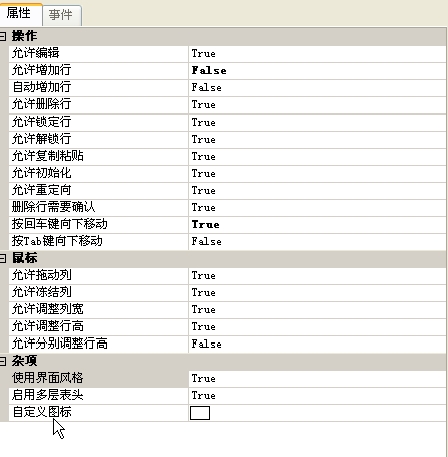This screenshot has width=448, height=457.
Task: Click the 启用多层表头 True value
Action: (x=203, y=395)
